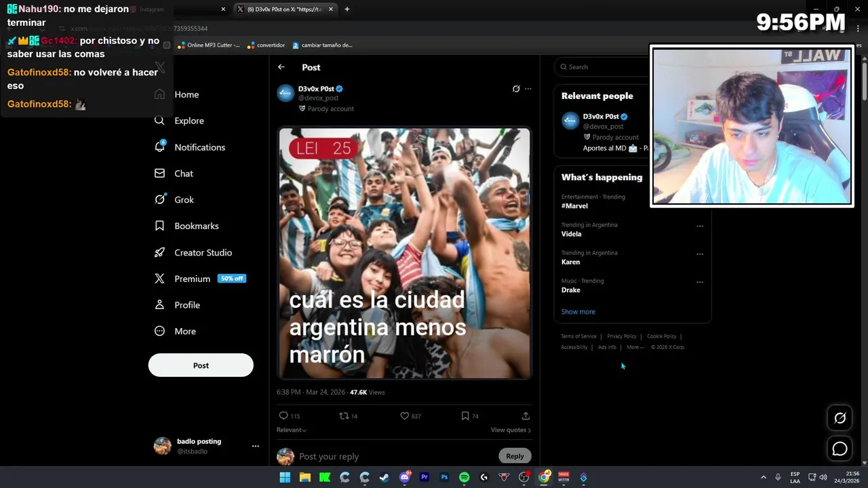Open Privacy Policy footer link
The image size is (868, 488).
coord(622,336)
